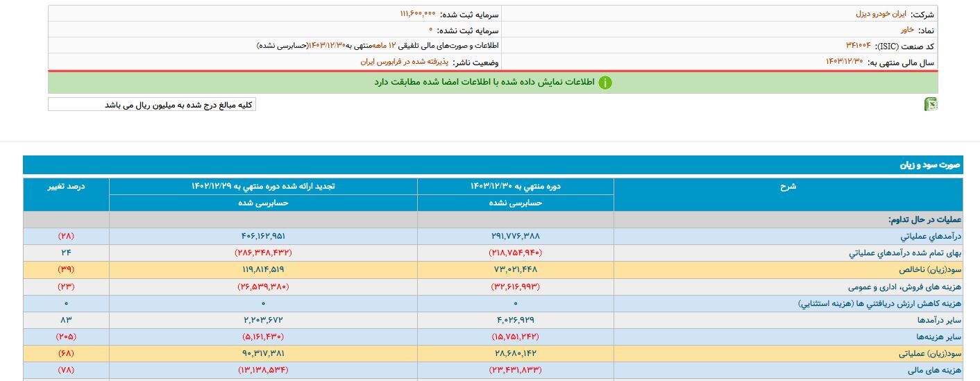This screenshot has height=381, width=980.
Task: Select row label هزینه های مالی
Action: pyautogui.click(x=936, y=370)
